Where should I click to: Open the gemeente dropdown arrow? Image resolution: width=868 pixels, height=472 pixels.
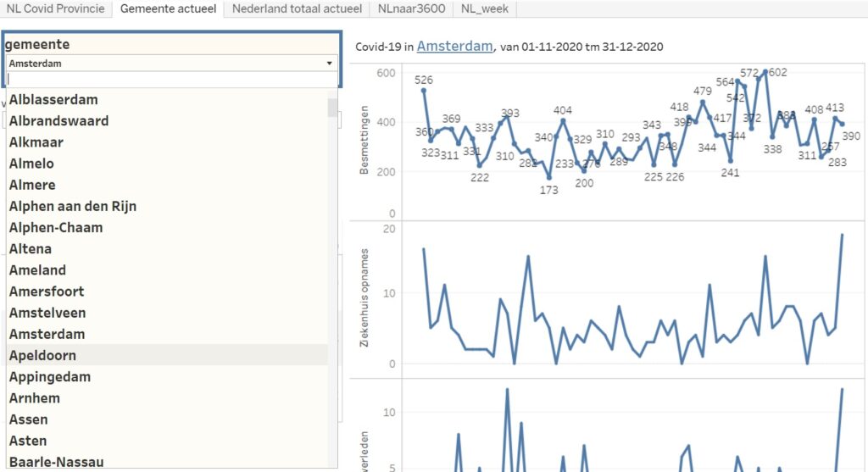click(329, 64)
